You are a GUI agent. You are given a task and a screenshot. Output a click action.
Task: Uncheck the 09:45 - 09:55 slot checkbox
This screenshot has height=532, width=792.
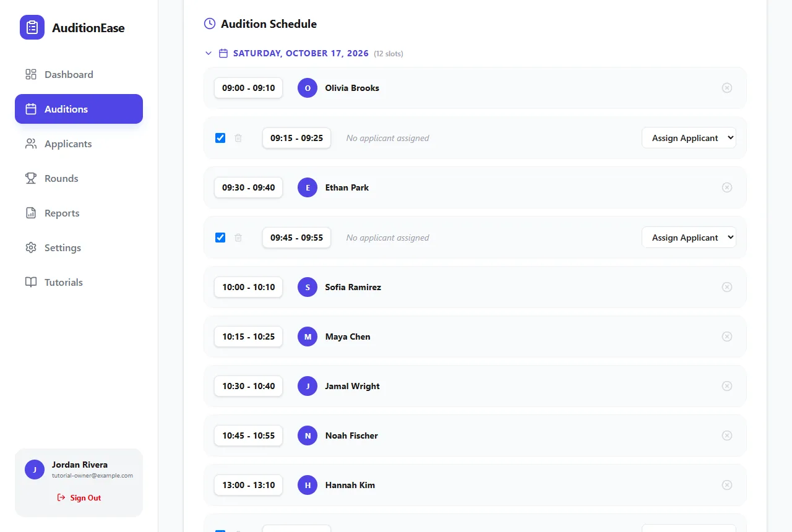(x=220, y=238)
